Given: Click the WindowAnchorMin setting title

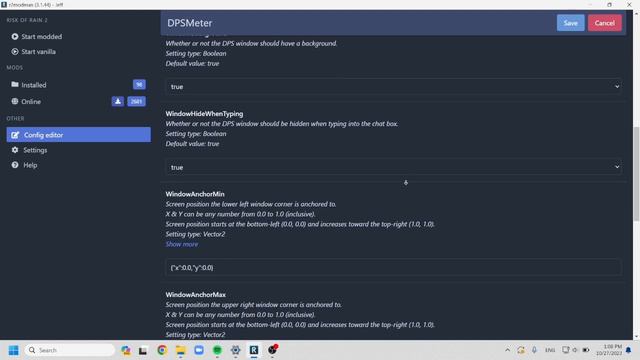Looking at the screenshot, I should click(x=195, y=194).
